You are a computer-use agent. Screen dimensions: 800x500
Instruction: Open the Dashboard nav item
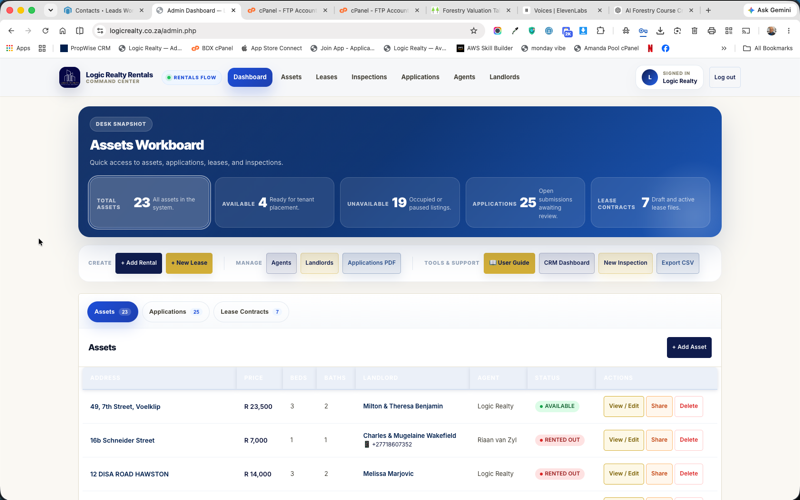click(250, 77)
